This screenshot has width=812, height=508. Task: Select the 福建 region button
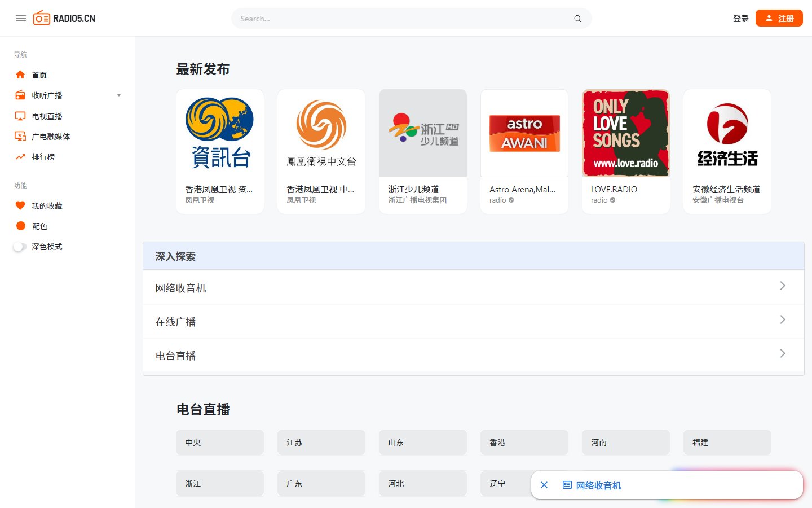(727, 443)
